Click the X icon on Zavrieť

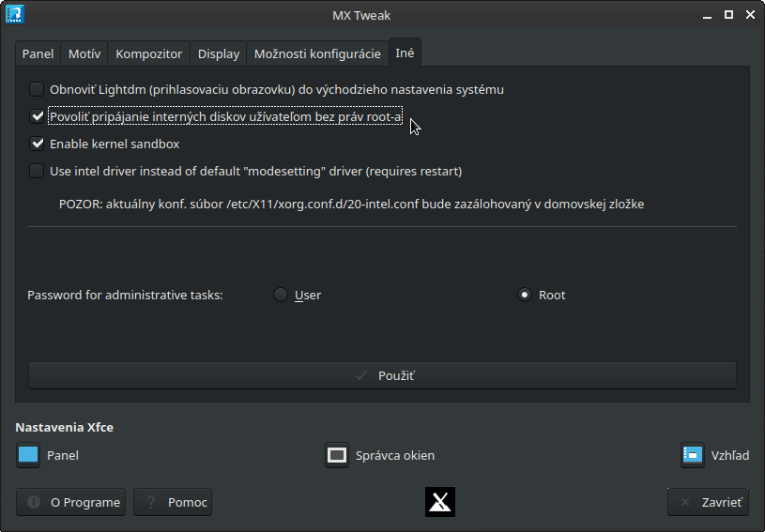point(685,502)
